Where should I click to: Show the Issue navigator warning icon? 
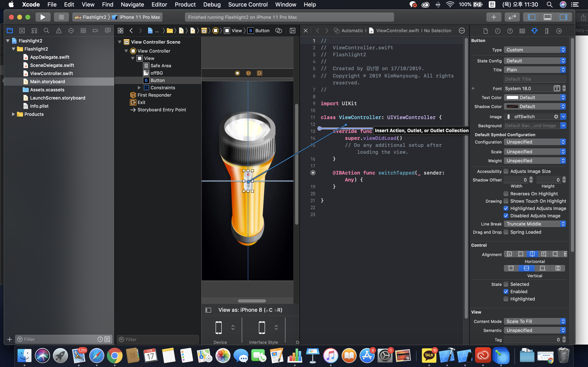click(x=59, y=31)
